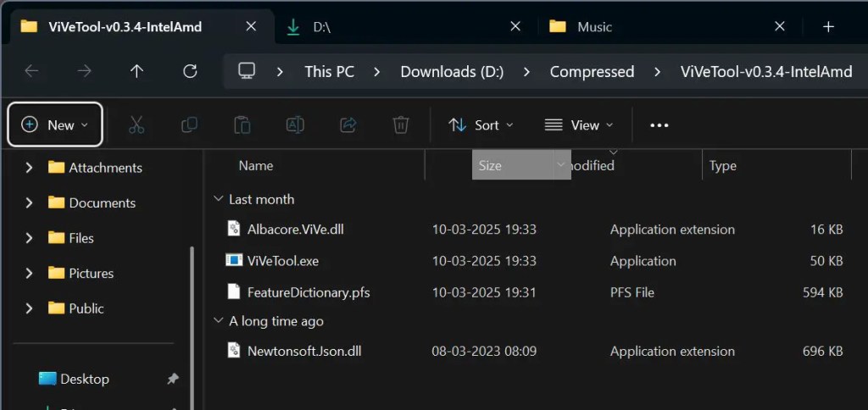Expand the Pictures tree node
This screenshot has width=868, height=410.
(x=29, y=274)
